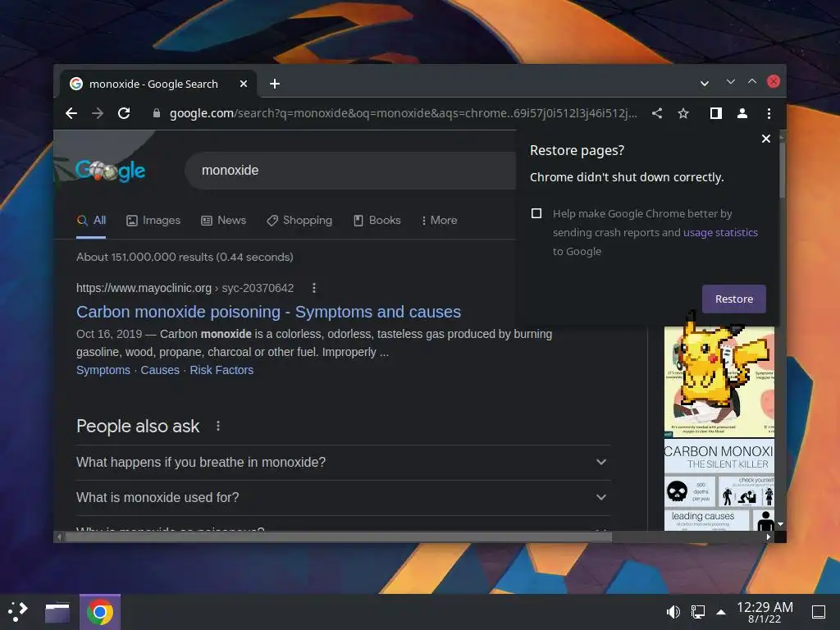This screenshot has width=840, height=630.
Task: Go forward with the forward arrow
Action: tap(98, 113)
